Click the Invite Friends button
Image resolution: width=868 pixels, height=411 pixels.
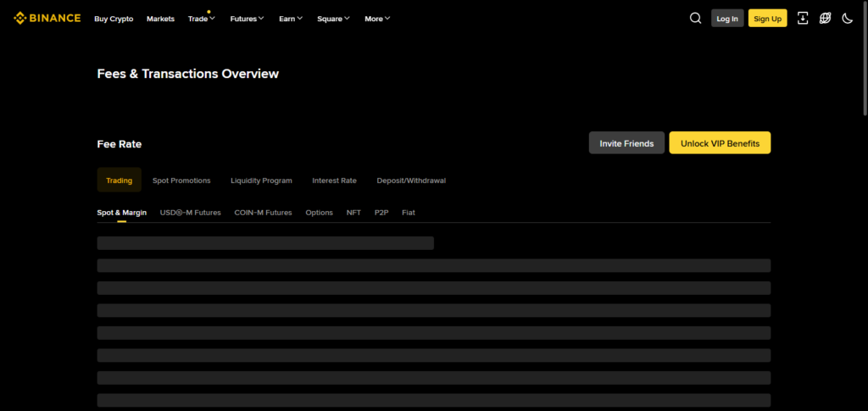[x=626, y=143]
